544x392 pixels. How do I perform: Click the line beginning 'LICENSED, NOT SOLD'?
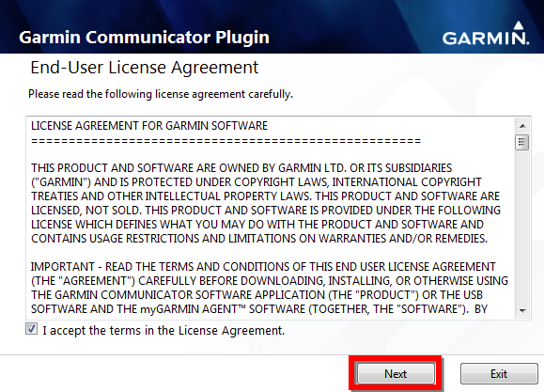[266, 210]
